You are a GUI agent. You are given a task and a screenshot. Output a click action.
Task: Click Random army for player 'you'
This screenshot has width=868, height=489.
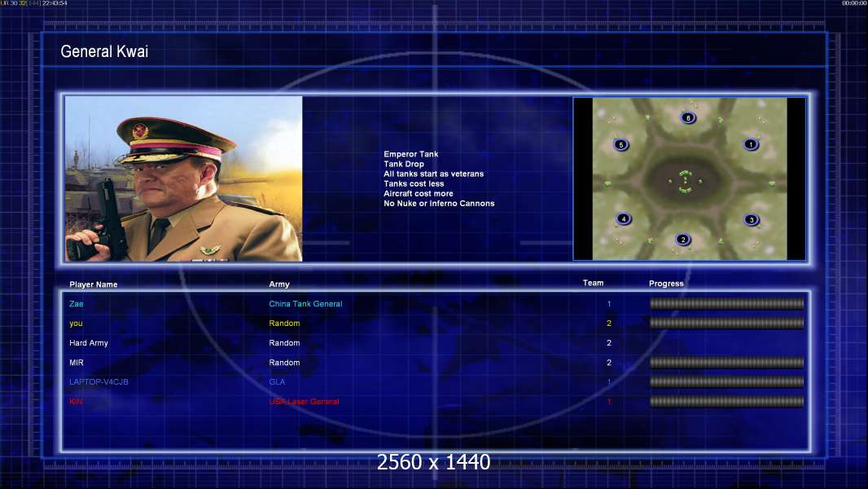click(x=284, y=324)
